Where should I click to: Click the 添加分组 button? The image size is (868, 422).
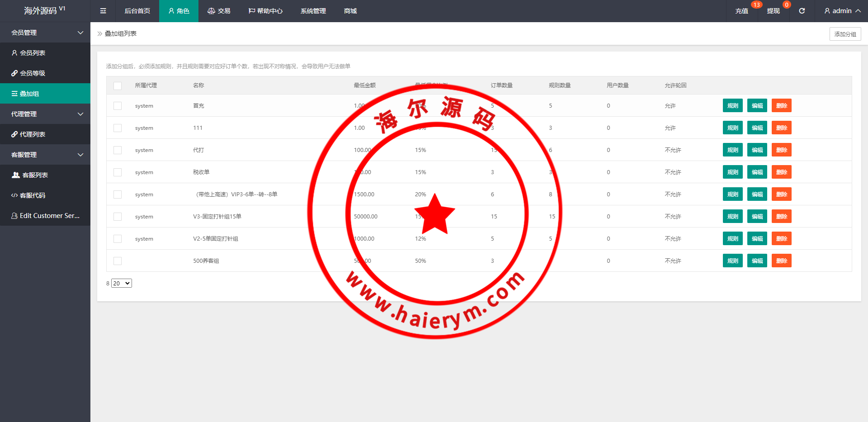pos(845,34)
